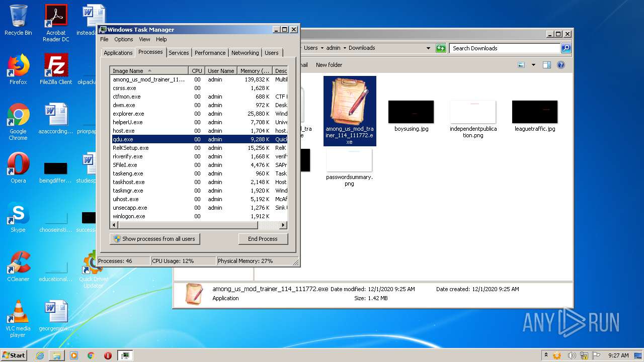Sort processes by User Name column

tap(221, 71)
